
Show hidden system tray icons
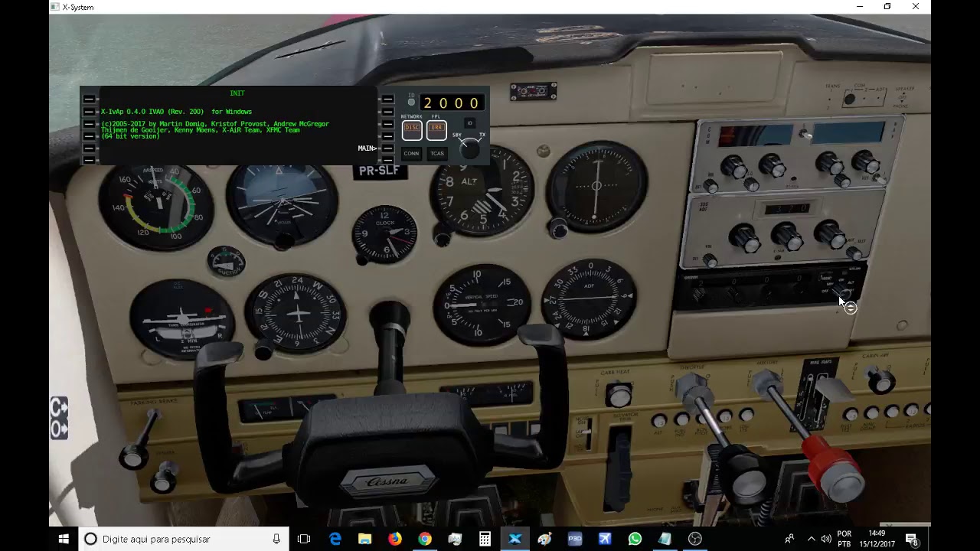(812, 539)
